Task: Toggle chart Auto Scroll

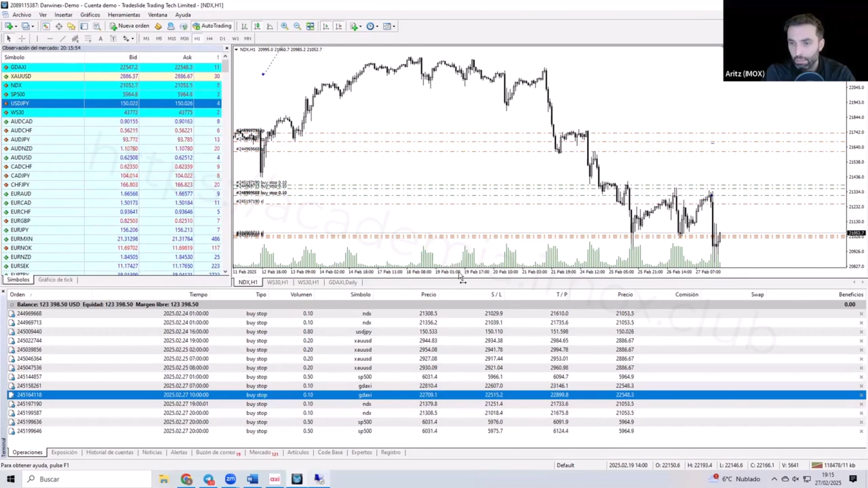Action: [325, 26]
